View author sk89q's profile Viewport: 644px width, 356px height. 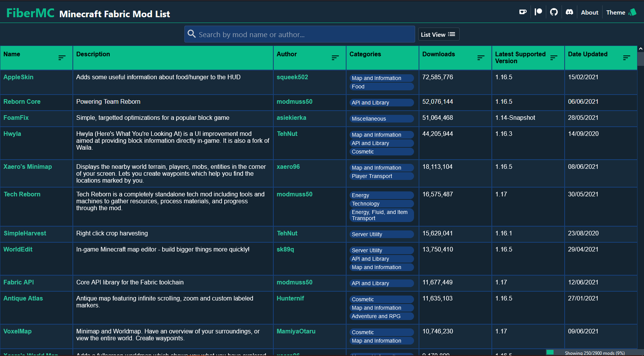[x=285, y=249]
